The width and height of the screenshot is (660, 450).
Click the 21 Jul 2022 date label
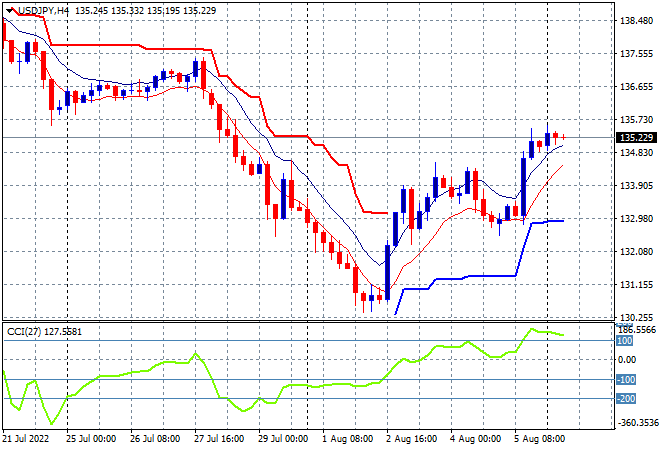tap(26, 439)
